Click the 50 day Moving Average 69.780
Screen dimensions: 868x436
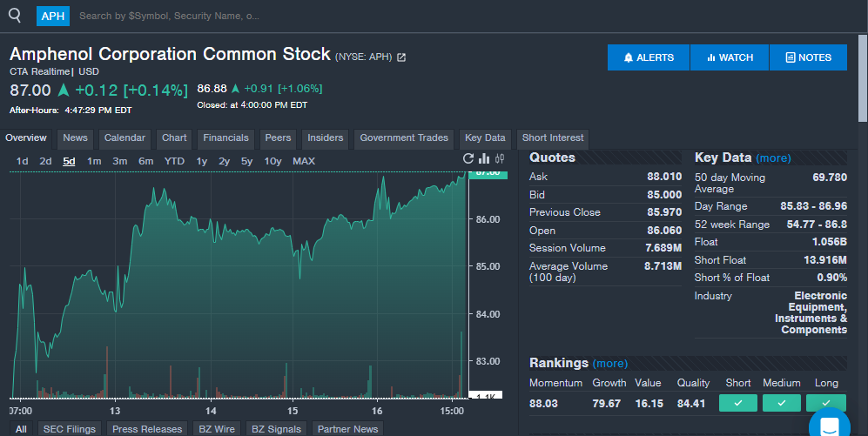(829, 178)
